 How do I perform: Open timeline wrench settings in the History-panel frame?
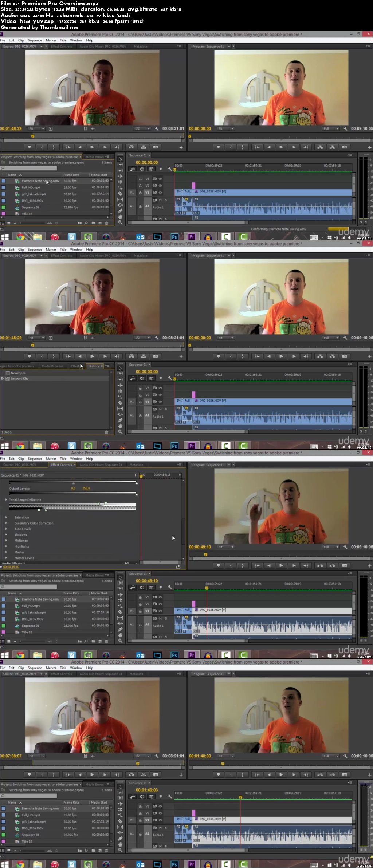pos(169,378)
